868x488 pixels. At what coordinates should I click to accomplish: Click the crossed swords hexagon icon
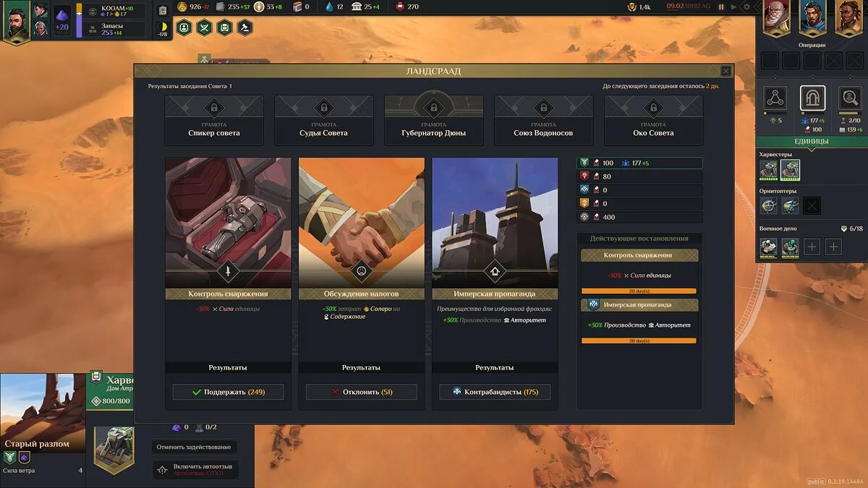(204, 27)
